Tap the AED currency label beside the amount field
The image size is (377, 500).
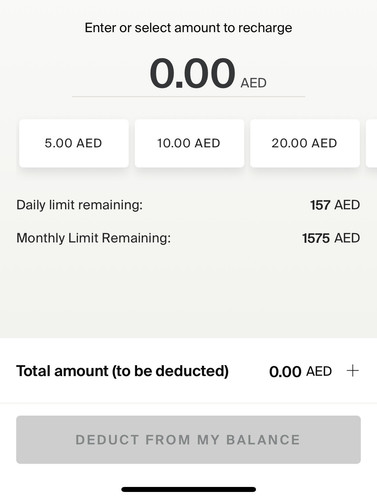click(253, 83)
